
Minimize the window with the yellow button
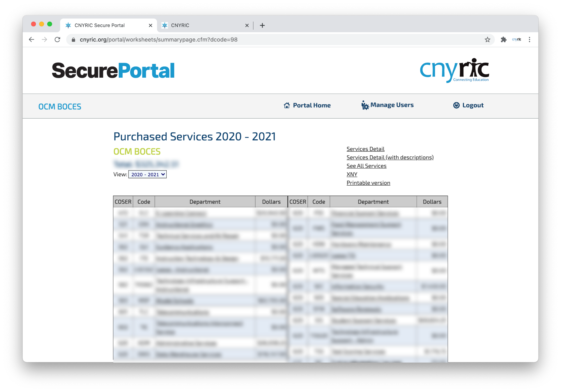(x=42, y=24)
